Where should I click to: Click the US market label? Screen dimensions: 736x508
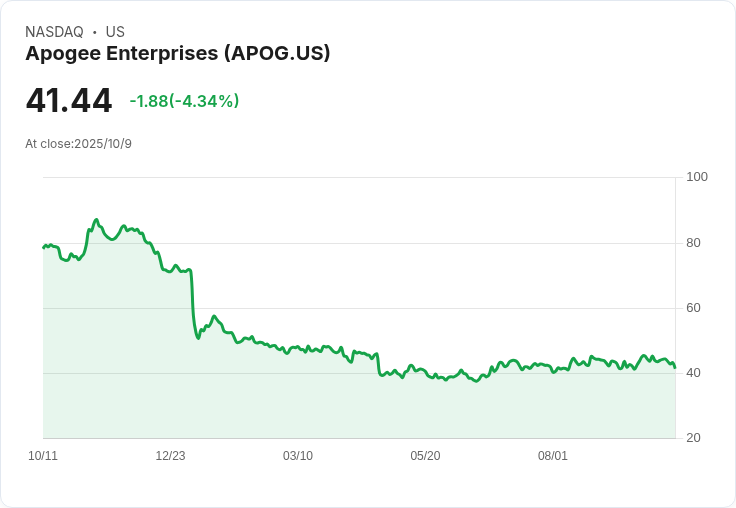click(115, 32)
